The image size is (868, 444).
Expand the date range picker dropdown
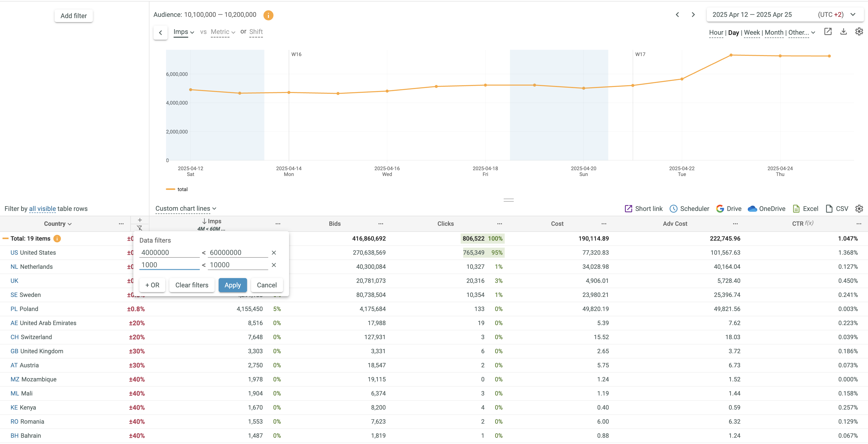point(853,15)
